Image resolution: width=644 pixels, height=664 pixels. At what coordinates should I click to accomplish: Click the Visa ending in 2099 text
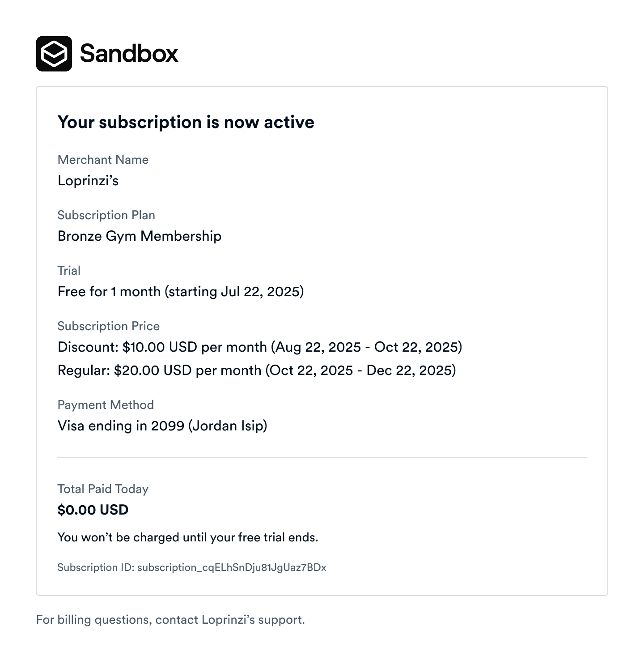point(162,426)
